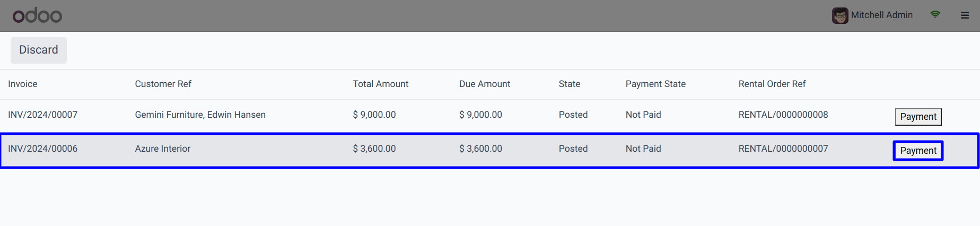This screenshot has height=226, width=980.
Task: Click the Mitchell Admin user name
Action: tap(881, 15)
